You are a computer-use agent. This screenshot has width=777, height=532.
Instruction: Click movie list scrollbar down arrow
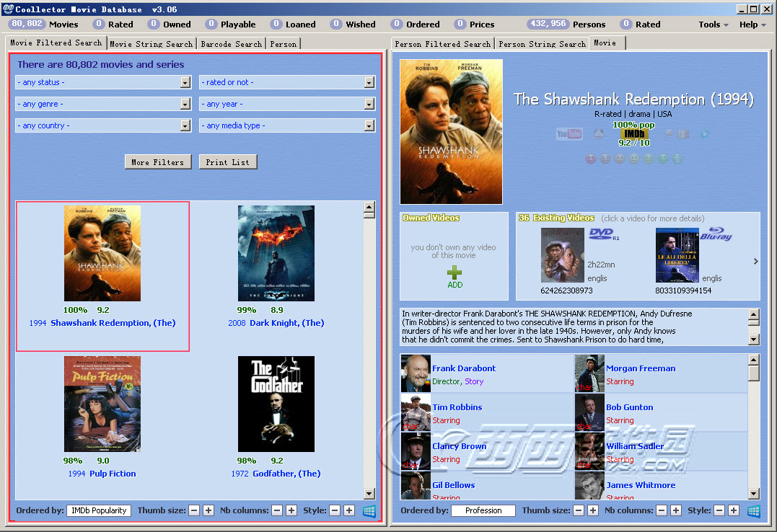pyautogui.click(x=369, y=493)
